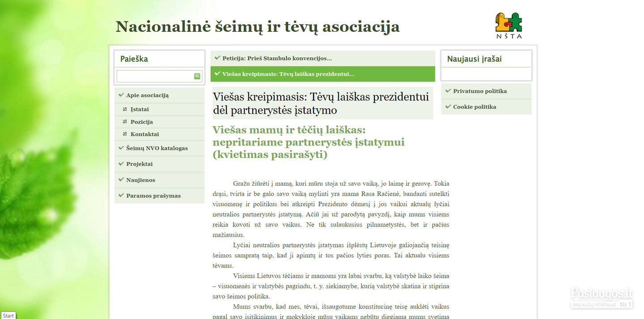Viewport: 644px width, 319px height.
Task: Click checkmark icon beside Naujienos
Action: coord(121,179)
